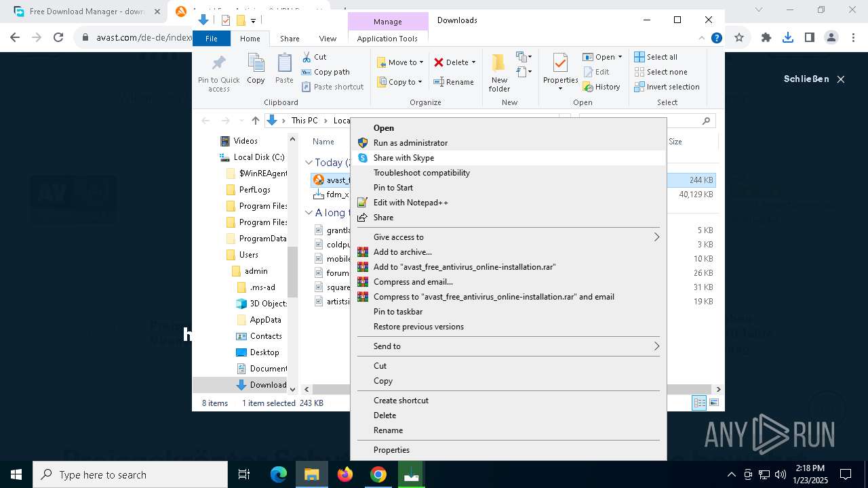Click Type here to search box
The image size is (868, 488).
130,474
